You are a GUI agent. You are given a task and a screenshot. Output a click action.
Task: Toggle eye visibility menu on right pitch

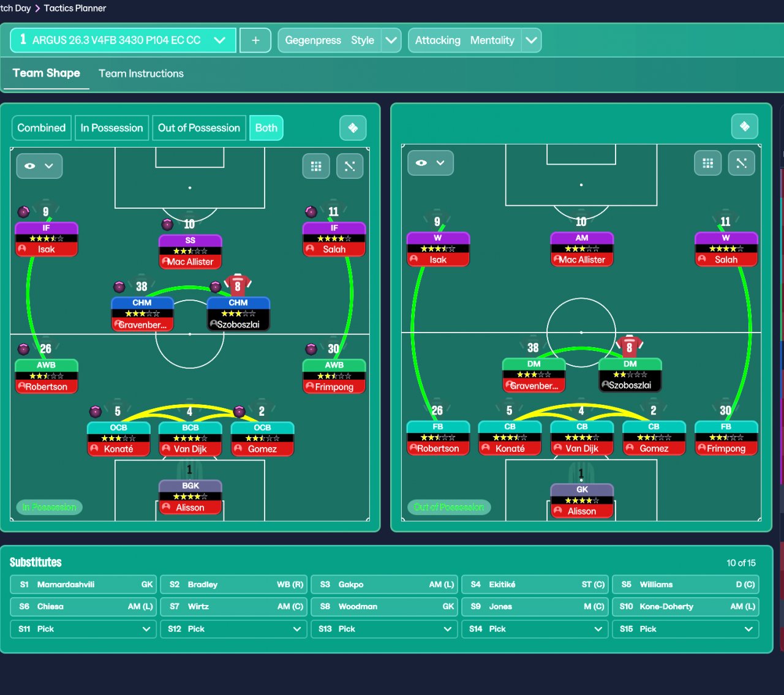[x=431, y=163]
